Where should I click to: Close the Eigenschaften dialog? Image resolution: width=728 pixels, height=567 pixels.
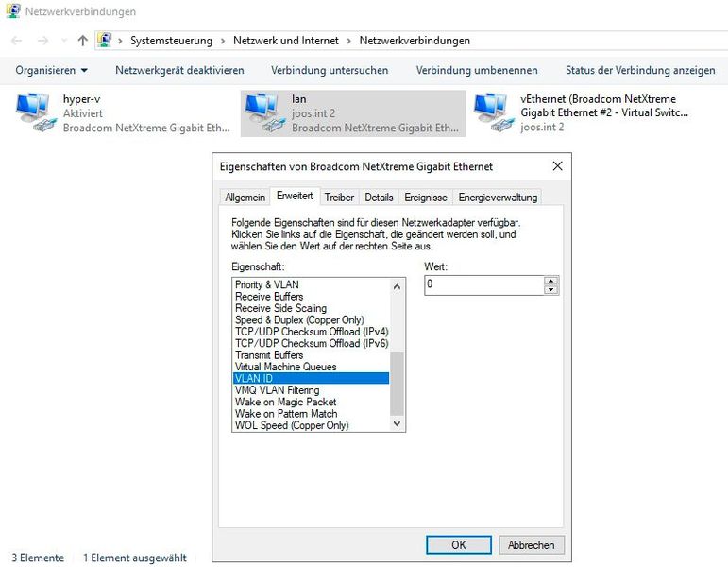(558, 166)
